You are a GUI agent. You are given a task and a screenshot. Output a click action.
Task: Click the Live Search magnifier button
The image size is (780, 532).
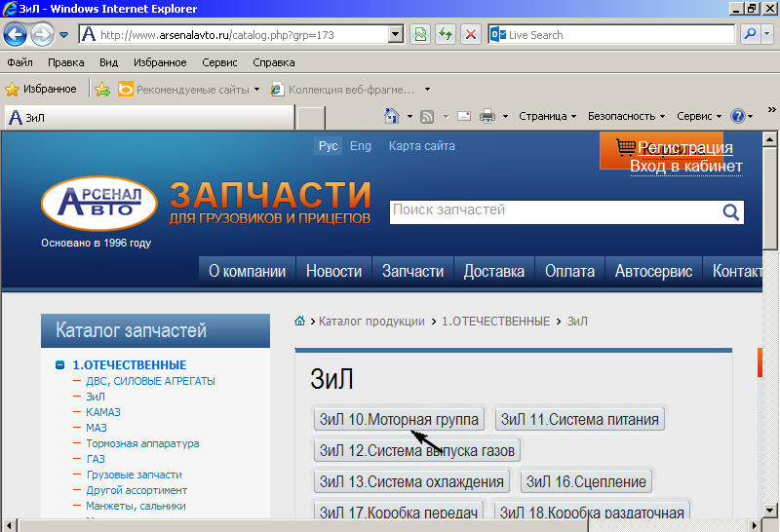point(750,35)
